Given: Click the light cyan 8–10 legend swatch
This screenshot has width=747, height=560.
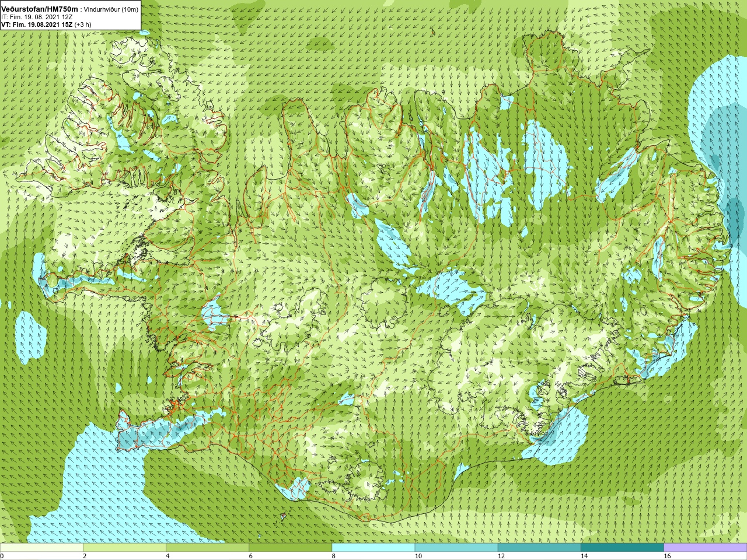Looking at the screenshot, I should click(x=373, y=548).
